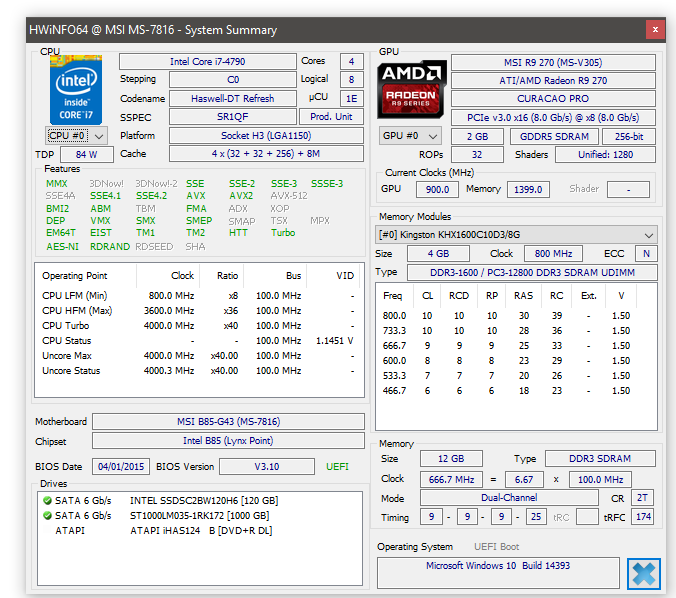Click the 1.1451 V VID value

(x=335, y=341)
